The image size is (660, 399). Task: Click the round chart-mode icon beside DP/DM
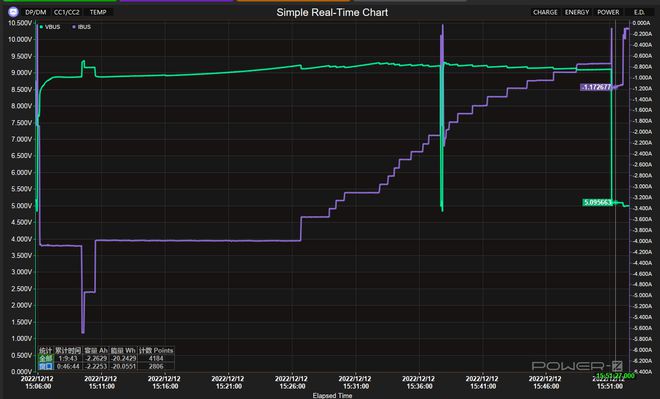pos(13,12)
